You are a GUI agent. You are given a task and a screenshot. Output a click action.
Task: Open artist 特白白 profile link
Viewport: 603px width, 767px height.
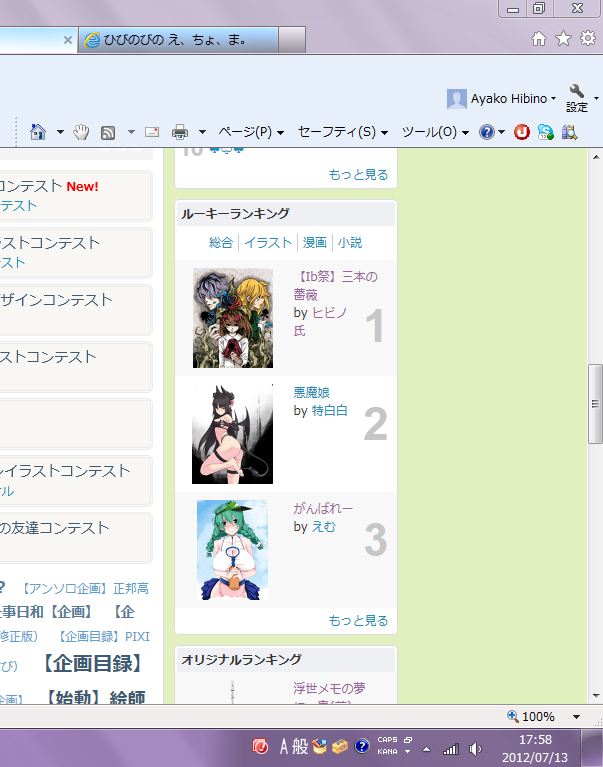[x=329, y=410]
